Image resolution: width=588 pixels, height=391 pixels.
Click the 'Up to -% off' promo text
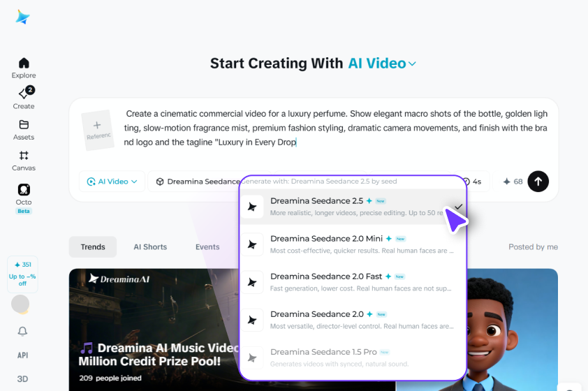click(22, 280)
